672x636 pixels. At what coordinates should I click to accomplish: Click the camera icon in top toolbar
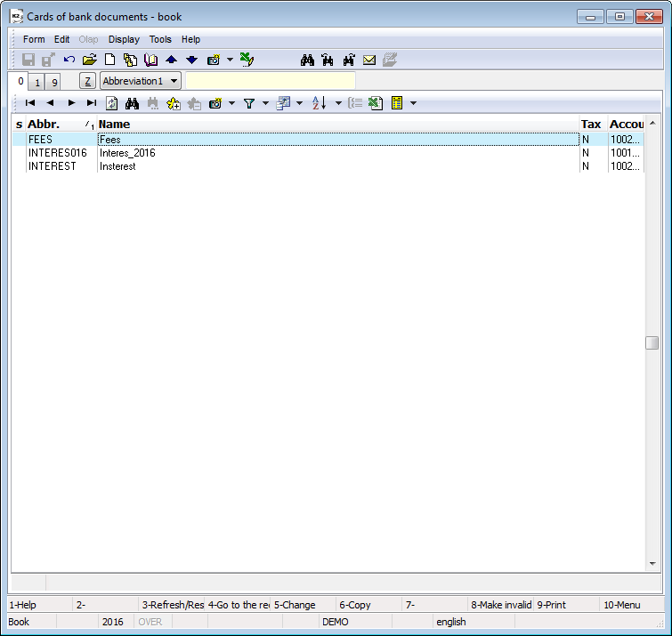(214, 60)
